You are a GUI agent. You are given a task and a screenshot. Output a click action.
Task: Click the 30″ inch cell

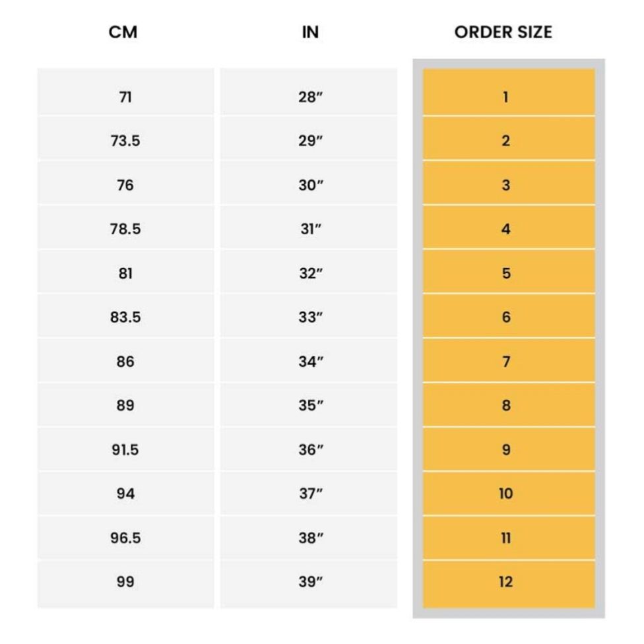(309, 185)
